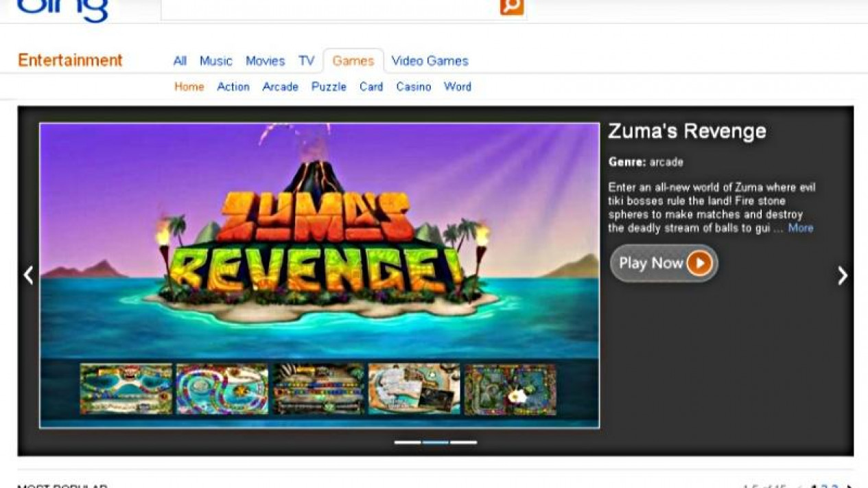Select the TV tab

[306, 60]
